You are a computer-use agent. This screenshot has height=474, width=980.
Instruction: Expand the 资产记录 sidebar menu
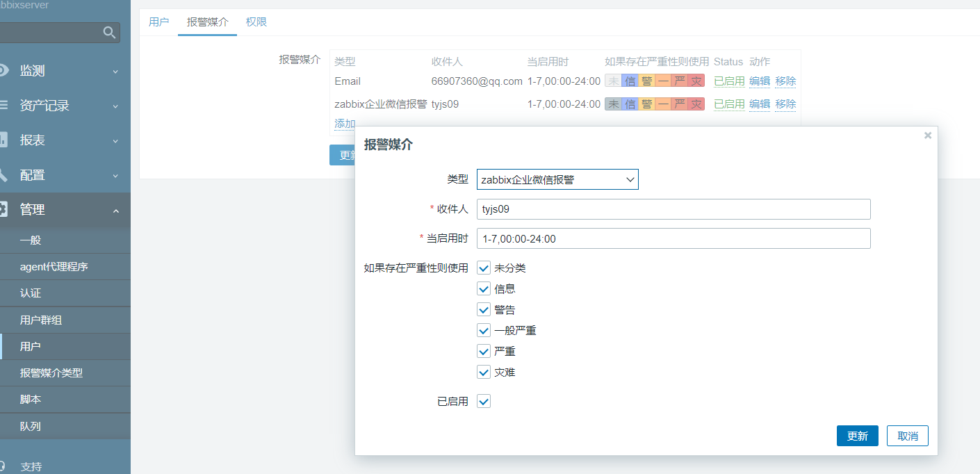[115, 106]
